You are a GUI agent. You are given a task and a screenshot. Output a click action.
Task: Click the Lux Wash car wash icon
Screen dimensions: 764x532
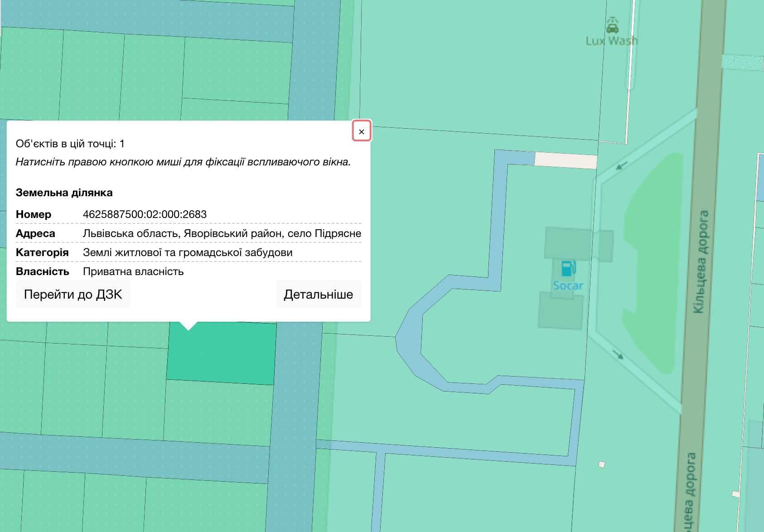coord(612,25)
